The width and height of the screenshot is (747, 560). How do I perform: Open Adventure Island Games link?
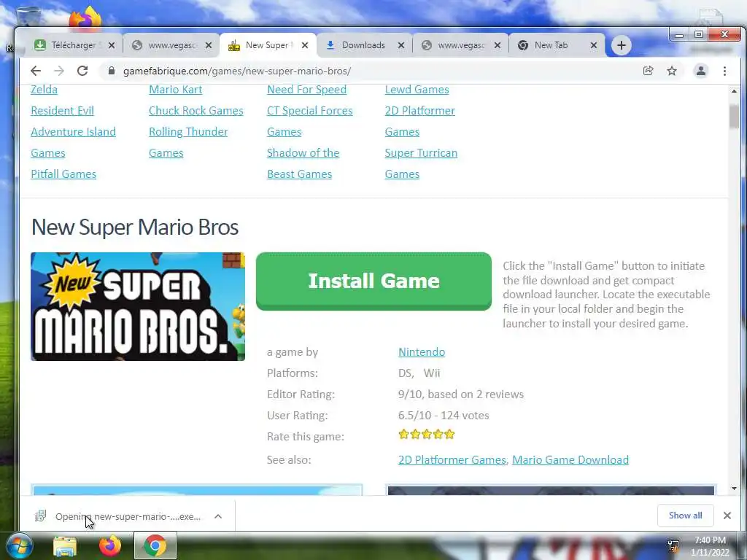point(73,142)
